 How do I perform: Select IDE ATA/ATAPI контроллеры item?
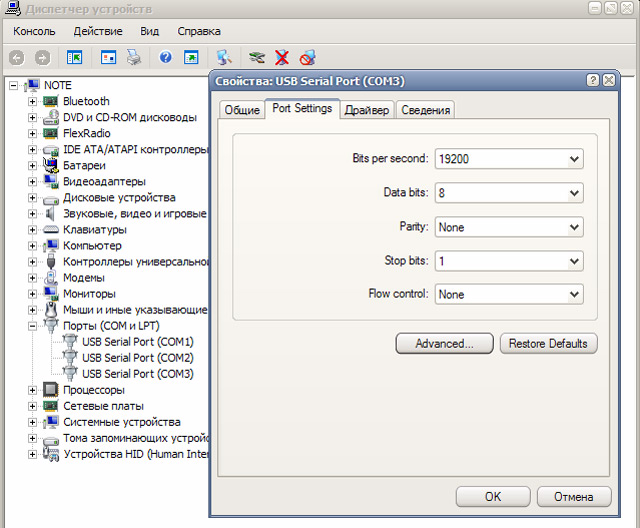pyautogui.click(x=136, y=149)
